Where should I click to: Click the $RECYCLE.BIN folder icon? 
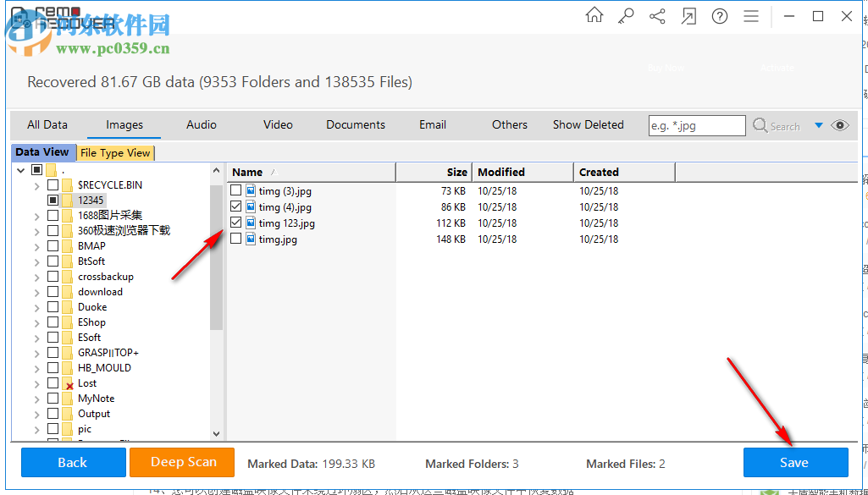(x=68, y=184)
